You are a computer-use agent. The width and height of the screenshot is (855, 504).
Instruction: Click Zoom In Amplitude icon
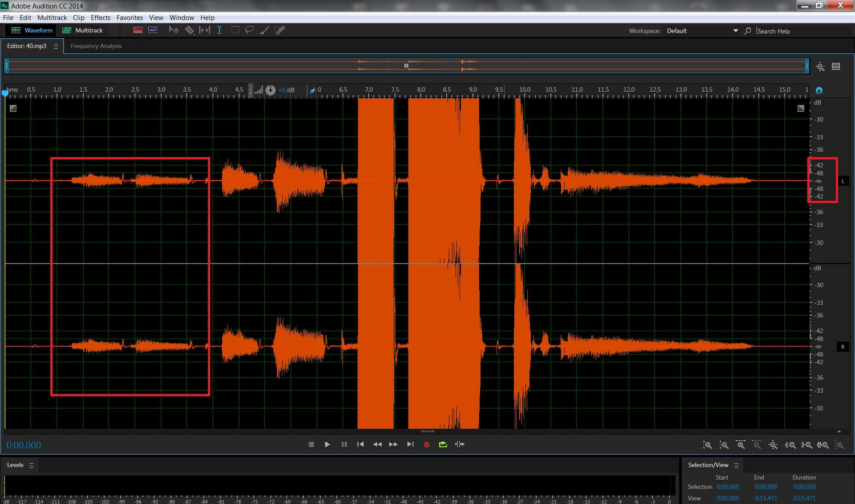click(x=707, y=445)
